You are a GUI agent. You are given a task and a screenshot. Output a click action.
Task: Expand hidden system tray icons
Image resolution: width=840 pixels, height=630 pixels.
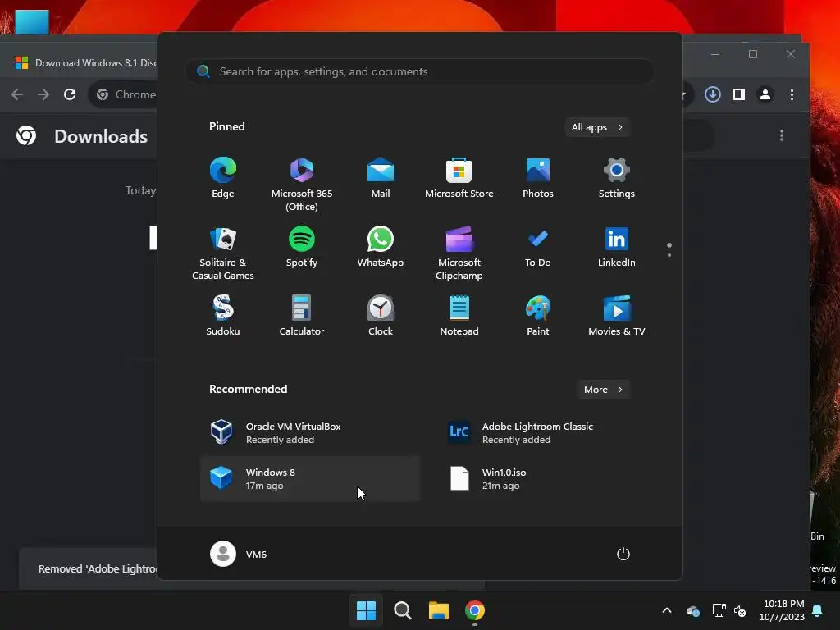pyautogui.click(x=667, y=610)
